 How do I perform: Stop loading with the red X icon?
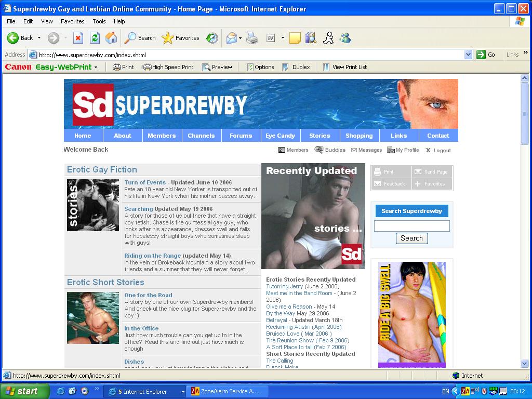pos(78,38)
